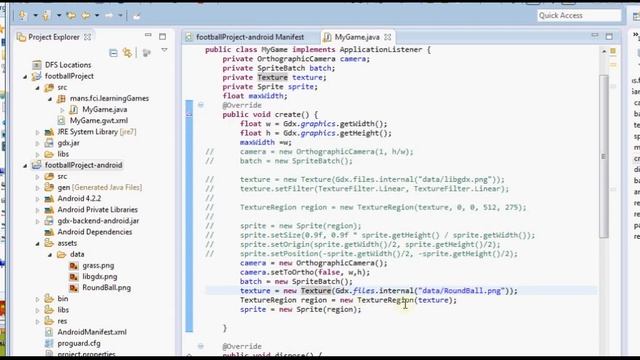Open the Project Explorer View Menu triangle
The width and height of the screenshot is (640, 360).
(164, 50)
